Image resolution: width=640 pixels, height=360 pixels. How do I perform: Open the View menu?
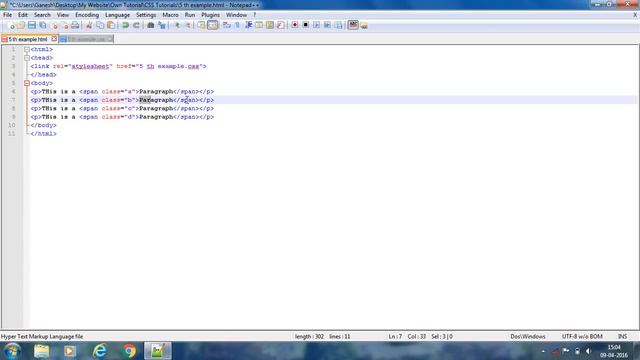62,15
